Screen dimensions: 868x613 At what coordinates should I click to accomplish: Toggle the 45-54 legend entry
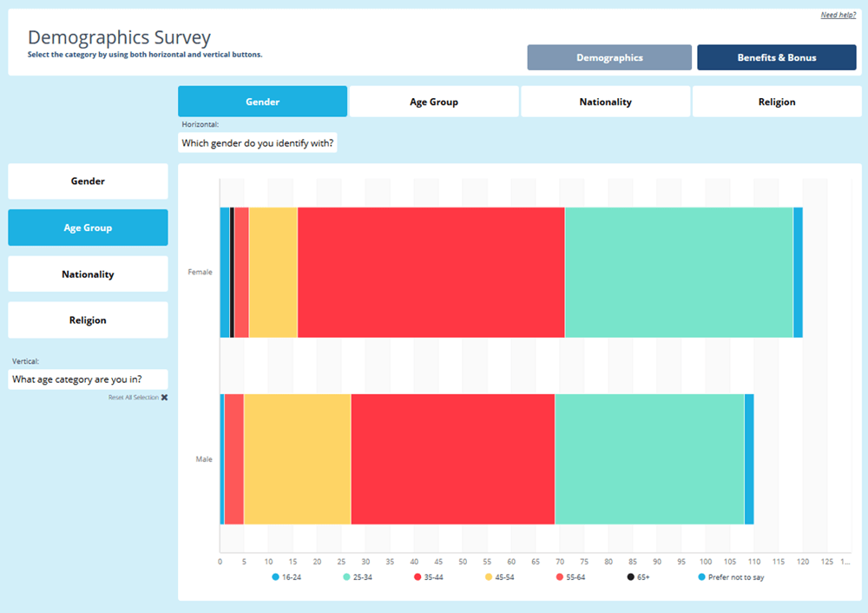[499, 577]
